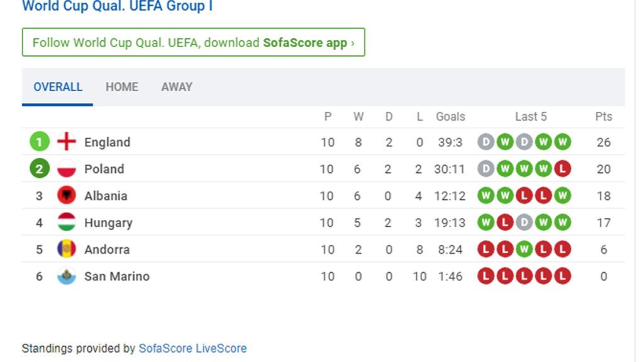Click Andorra's green win indicator in Last 5

(524, 250)
